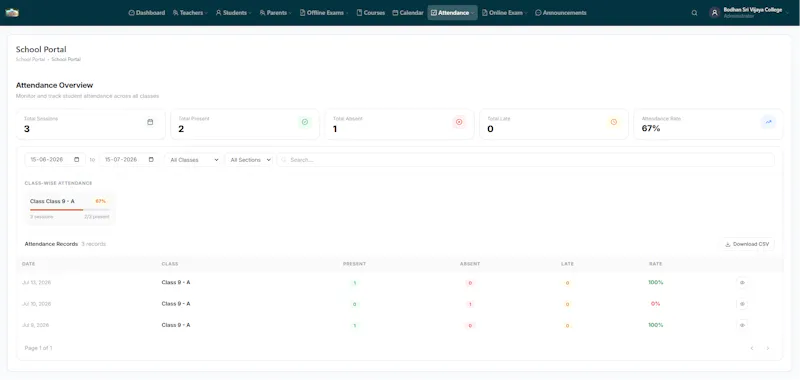Screen dimensions: 800x380
Task: Click the Jul 9, 2026 date cell
Action: 35,325
